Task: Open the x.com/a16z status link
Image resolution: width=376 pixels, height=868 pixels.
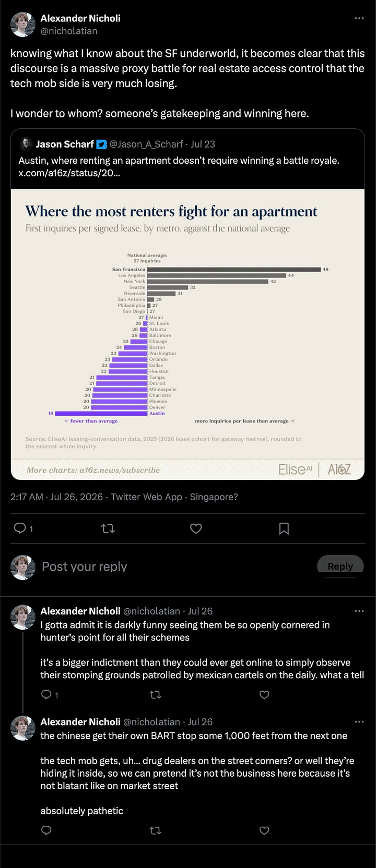Action: (x=69, y=173)
